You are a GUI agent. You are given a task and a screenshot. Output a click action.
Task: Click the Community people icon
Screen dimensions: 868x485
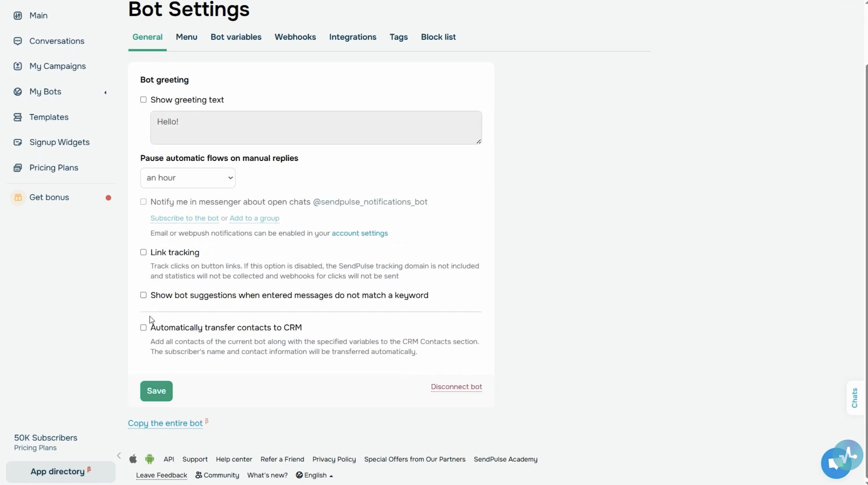199,475
